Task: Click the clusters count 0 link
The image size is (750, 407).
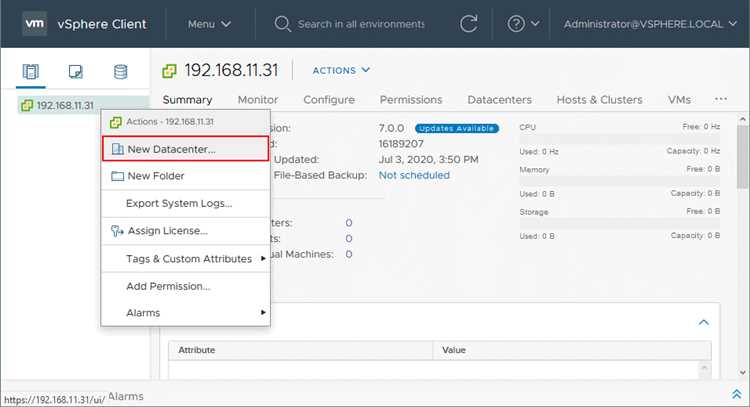Action: (x=349, y=223)
